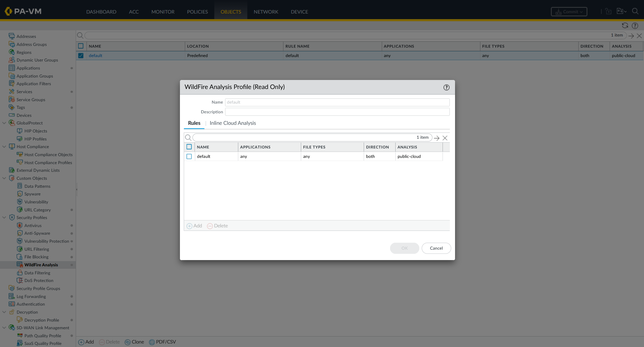Go to the POLICIES tab

tap(197, 12)
